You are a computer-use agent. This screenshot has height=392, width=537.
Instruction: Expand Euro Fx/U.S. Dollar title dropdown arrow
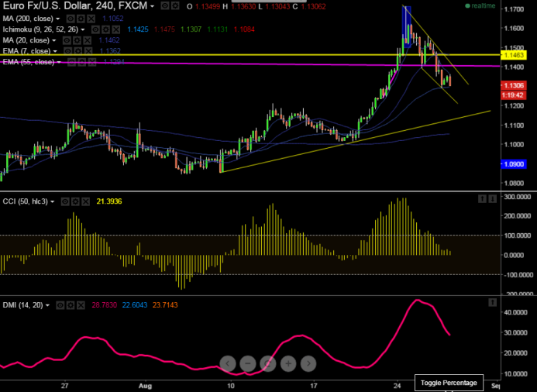coord(153,6)
